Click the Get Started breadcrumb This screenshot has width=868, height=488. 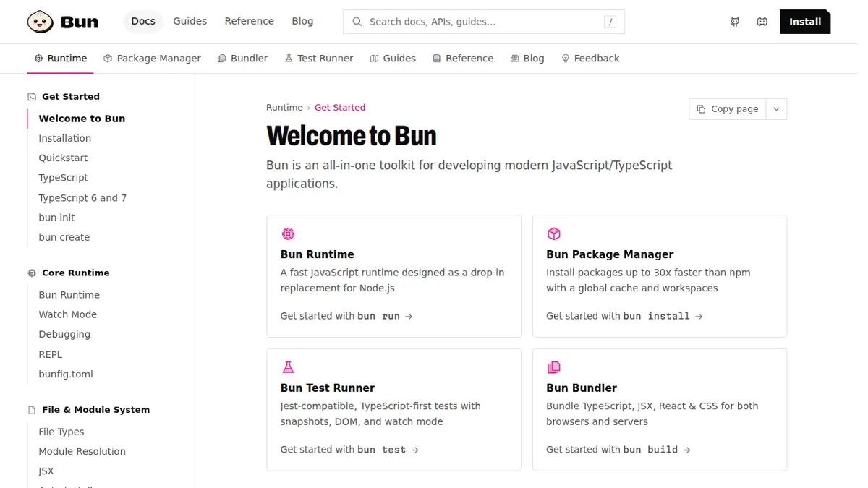click(x=340, y=108)
